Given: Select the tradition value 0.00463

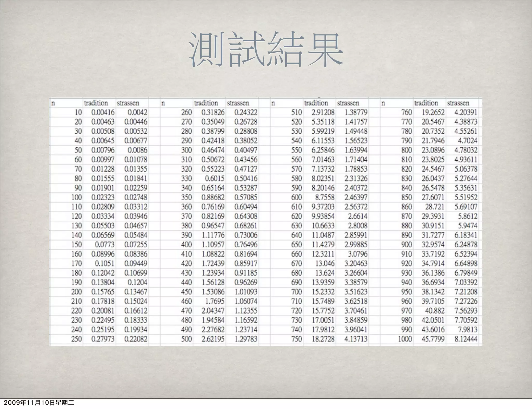Looking at the screenshot, I should pyautogui.click(x=103, y=122).
